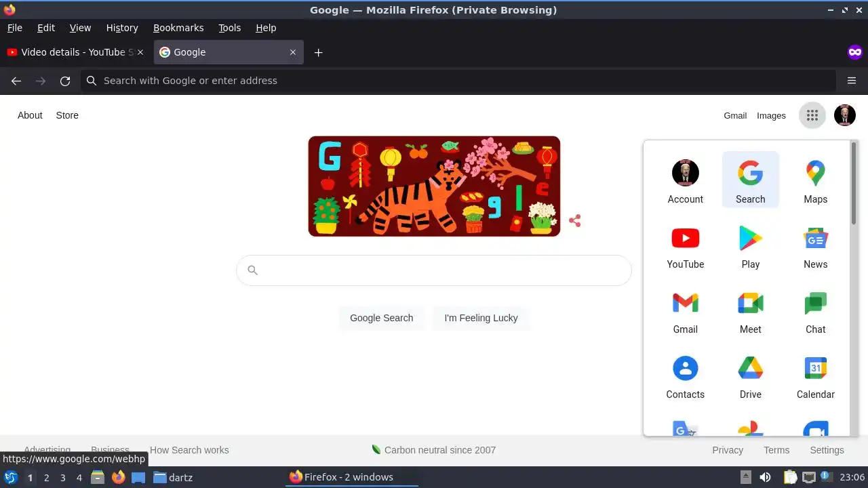This screenshot has width=868, height=488.
Task: Open the File menu
Action: (14, 28)
